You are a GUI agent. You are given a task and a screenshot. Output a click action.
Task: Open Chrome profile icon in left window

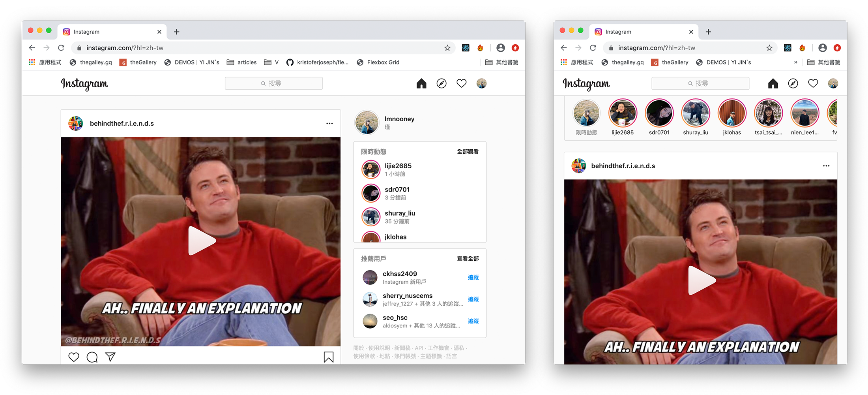(x=501, y=48)
